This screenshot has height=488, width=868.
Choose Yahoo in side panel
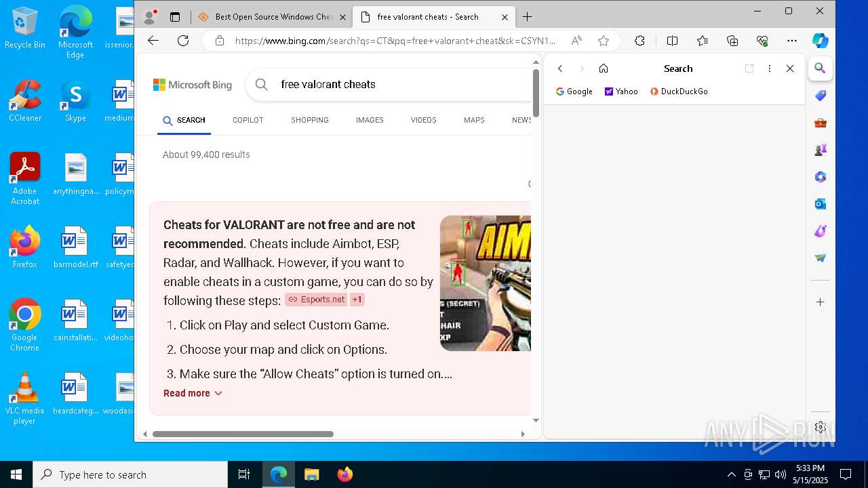click(621, 91)
